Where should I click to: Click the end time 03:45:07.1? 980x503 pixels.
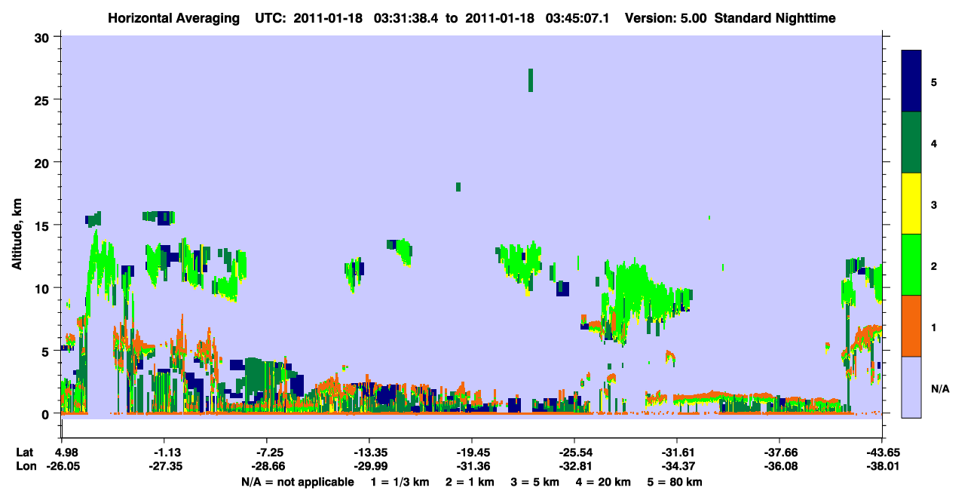coord(577,17)
